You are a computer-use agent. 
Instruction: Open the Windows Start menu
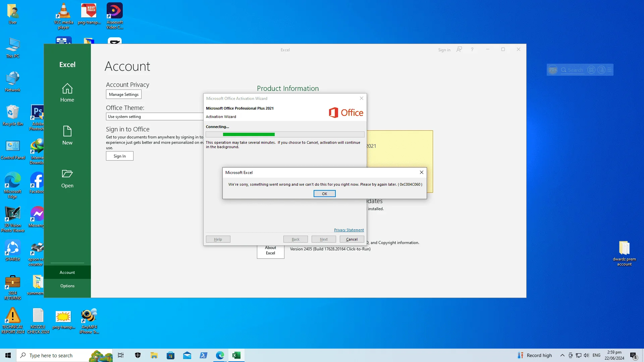[8, 355]
